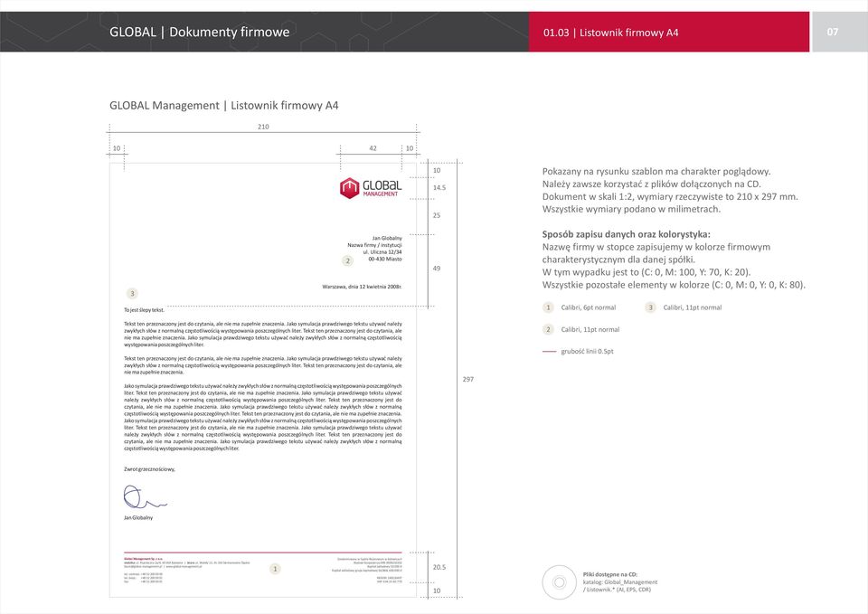
Task: Click the 210 width dimension label
Action: click(263, 127)
